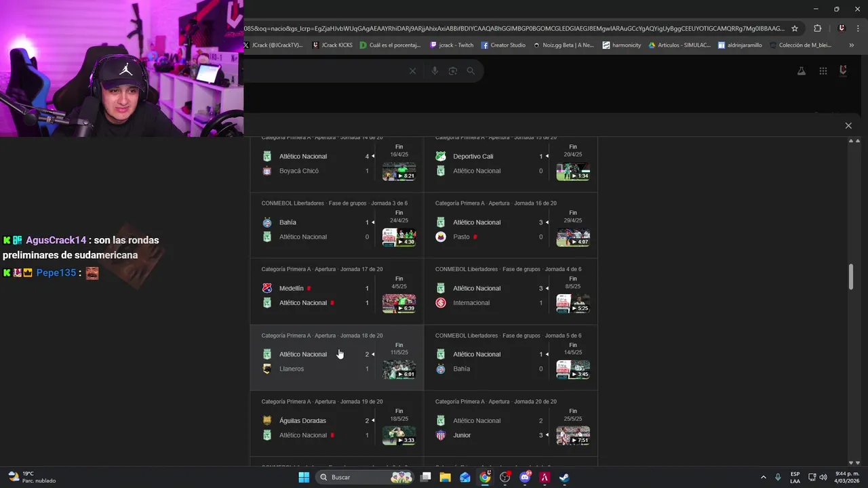Play the Deportivo Cali vs Atlético Nacional video
Image resolution: width=868 pixels, height=488 pixels.
573,171
